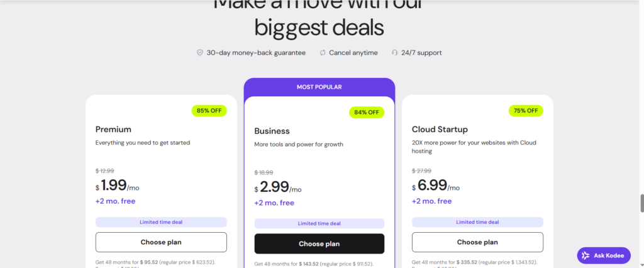The height and width of the screenshot is (268, 644).
Task: Click the 30-day money-back guarantee text
Action: tap(256, 53)
